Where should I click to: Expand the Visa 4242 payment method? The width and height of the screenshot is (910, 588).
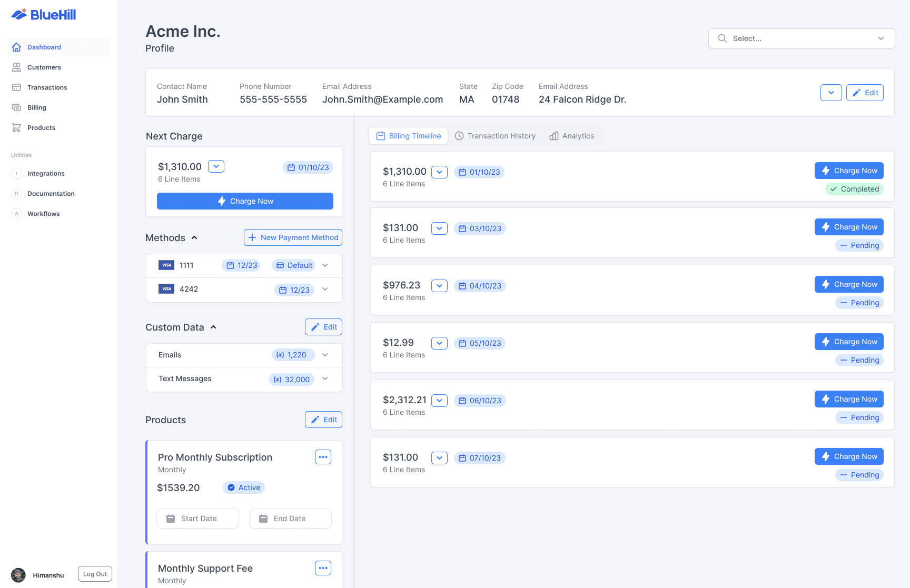click(325, 289)
